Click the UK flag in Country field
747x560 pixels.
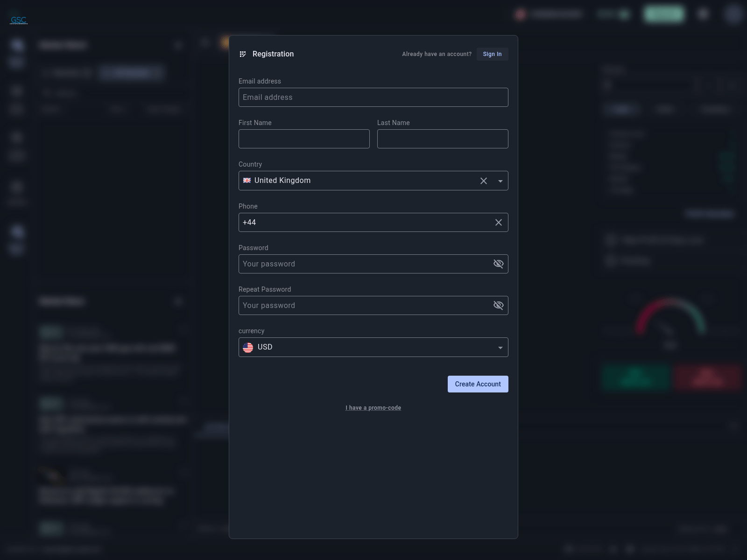[x=247, y=181]
